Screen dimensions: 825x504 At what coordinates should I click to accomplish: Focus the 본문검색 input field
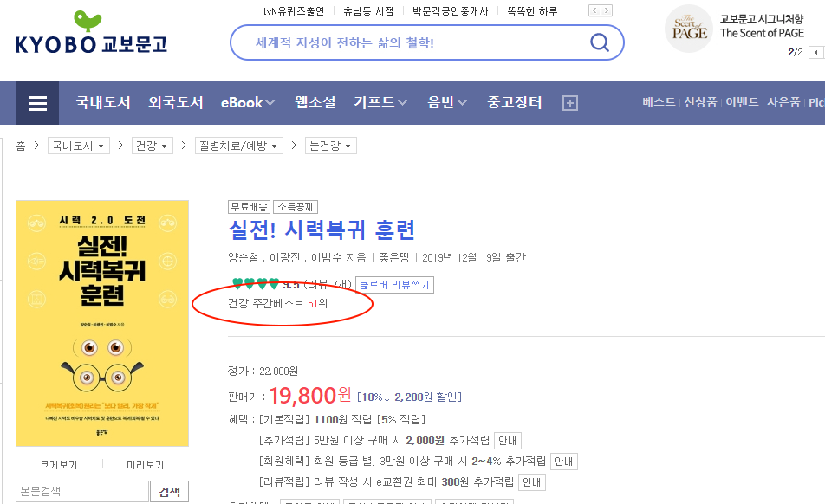[x=82, y=491]
